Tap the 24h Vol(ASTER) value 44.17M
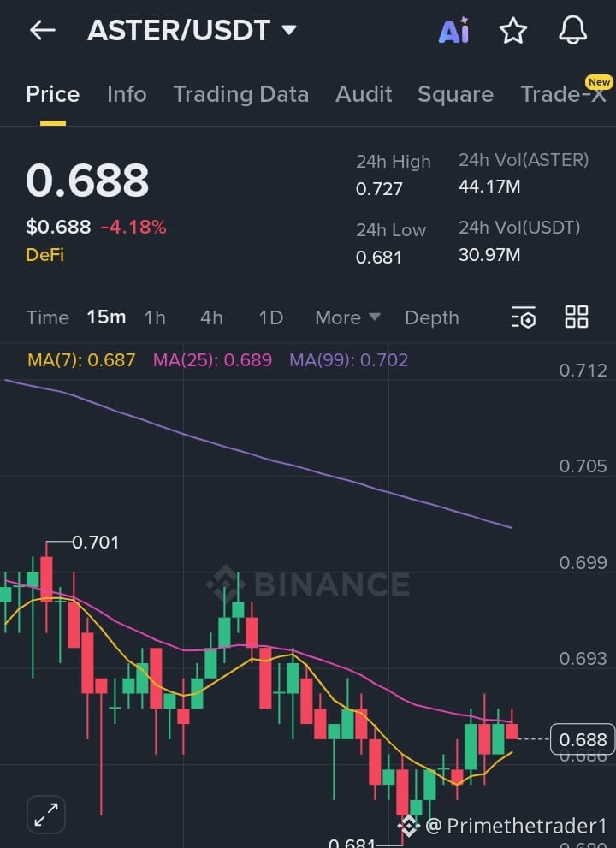Screen dimensions: 616x848 click(x=489, y=187)
